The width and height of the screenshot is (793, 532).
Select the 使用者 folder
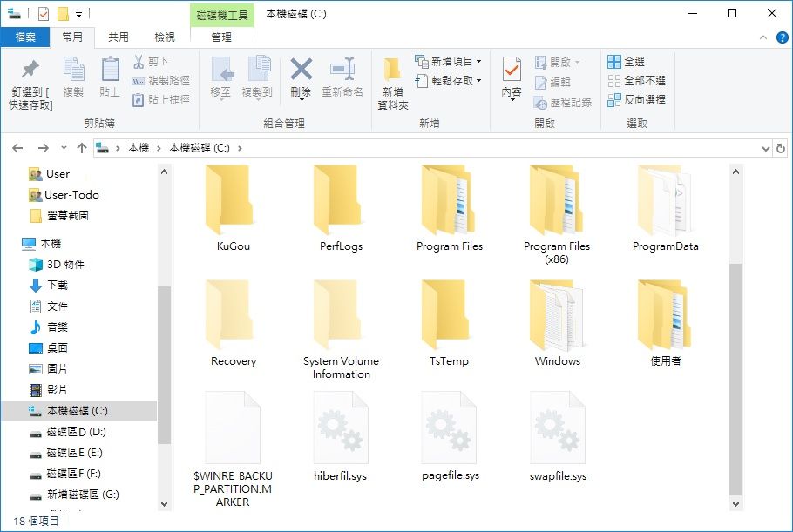tap(665, 323)
